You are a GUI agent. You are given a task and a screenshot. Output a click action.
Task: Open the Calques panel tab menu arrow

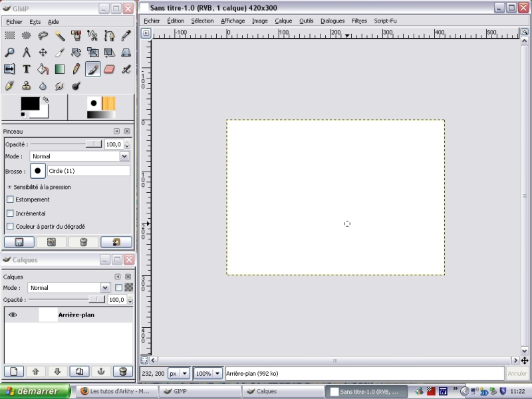pos(118,277)
